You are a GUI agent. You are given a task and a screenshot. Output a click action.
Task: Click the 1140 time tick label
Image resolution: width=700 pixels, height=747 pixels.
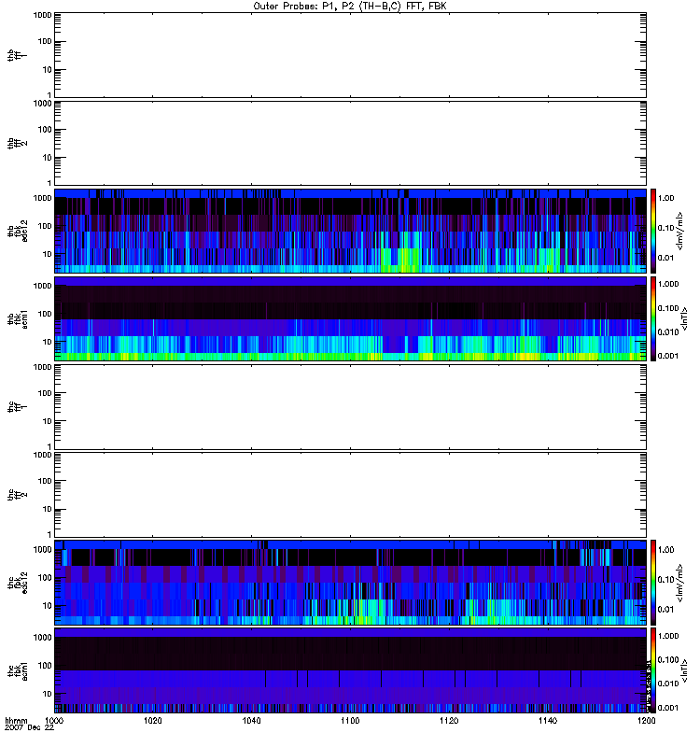548,722
